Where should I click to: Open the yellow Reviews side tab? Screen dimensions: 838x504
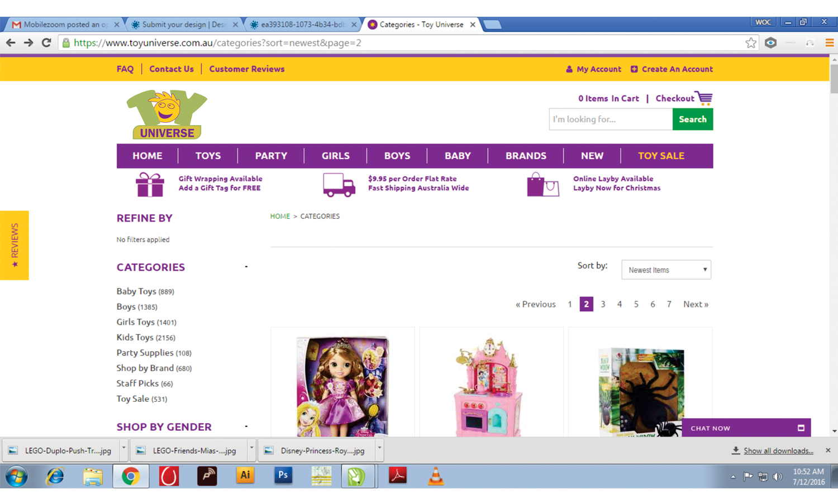15,245
